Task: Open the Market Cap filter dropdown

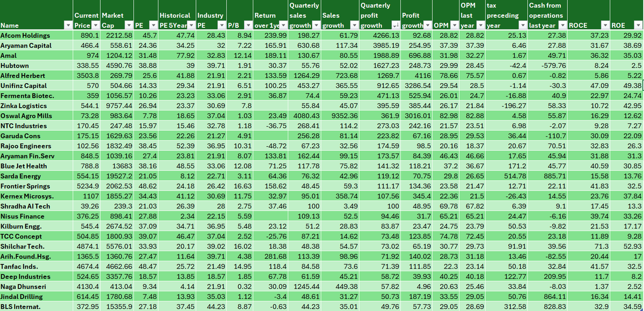Action: (129, 25)
